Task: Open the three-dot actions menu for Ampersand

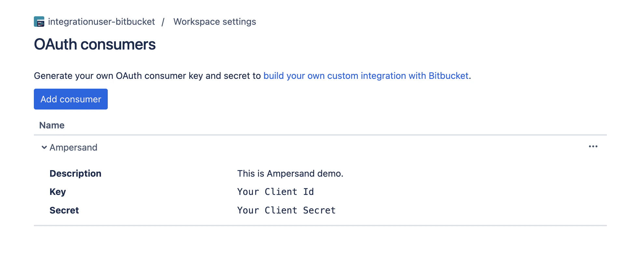Action: [593, 147]
